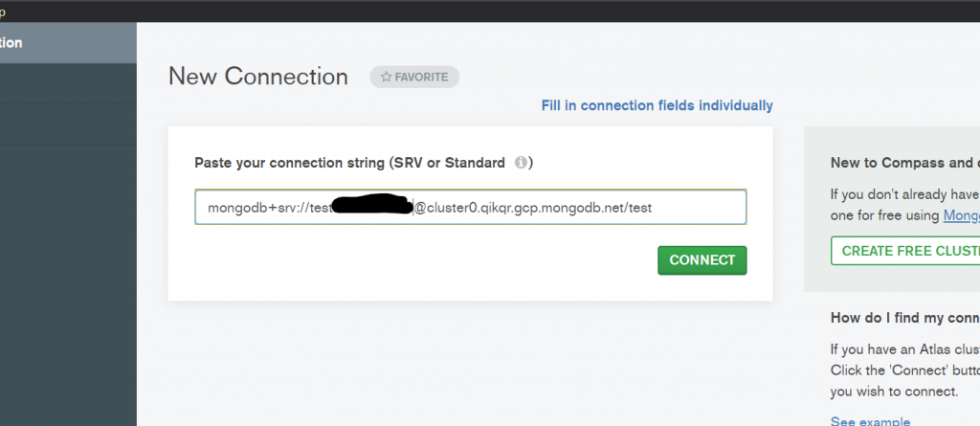This screenshot has height=426, width=980.
Task: Click the sidebar row below New Connection
Action: pos(67,83)
